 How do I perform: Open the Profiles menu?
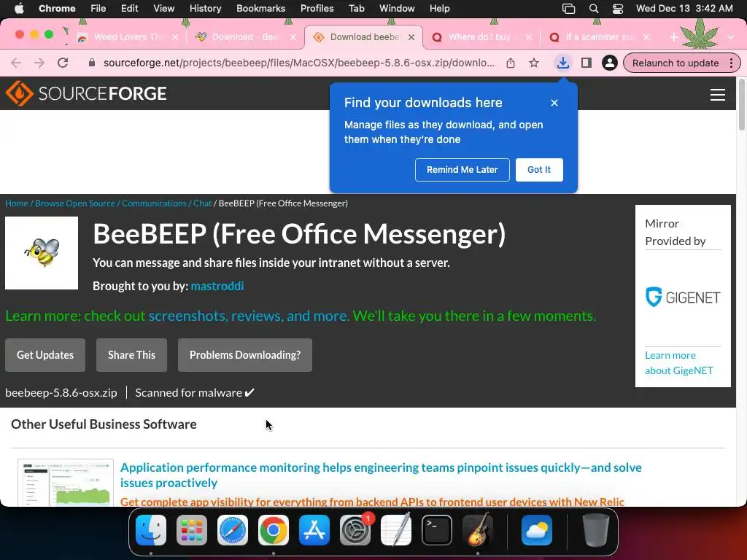317,9
